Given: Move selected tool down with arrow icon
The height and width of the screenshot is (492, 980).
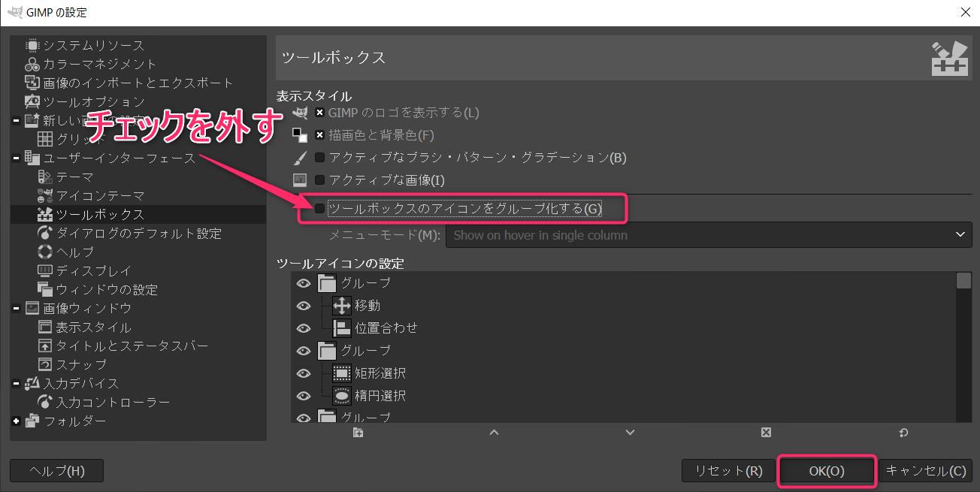Looking at the screenshot, I should tap(630, 433).
